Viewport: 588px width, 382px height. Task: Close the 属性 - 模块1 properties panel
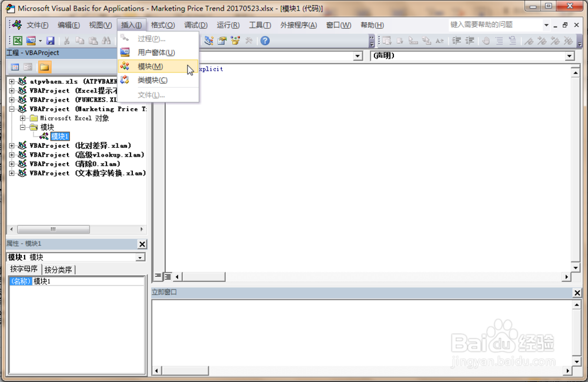click(x=142, y=244)
